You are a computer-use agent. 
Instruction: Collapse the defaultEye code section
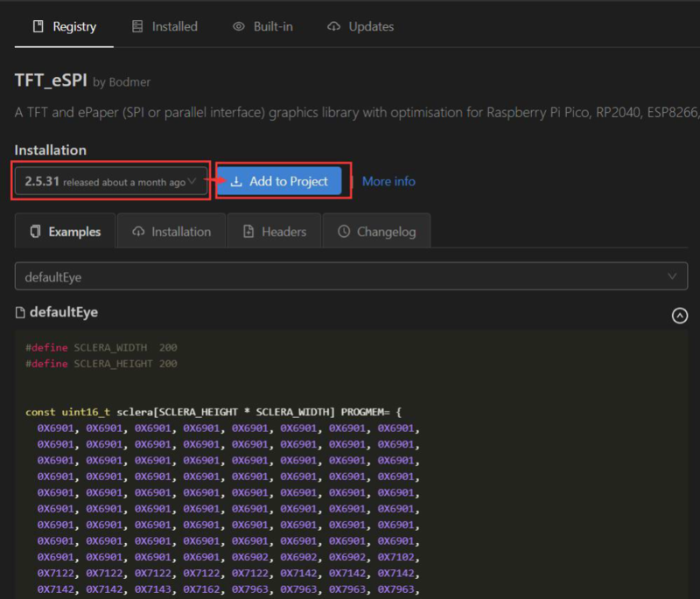coord(680,316)
